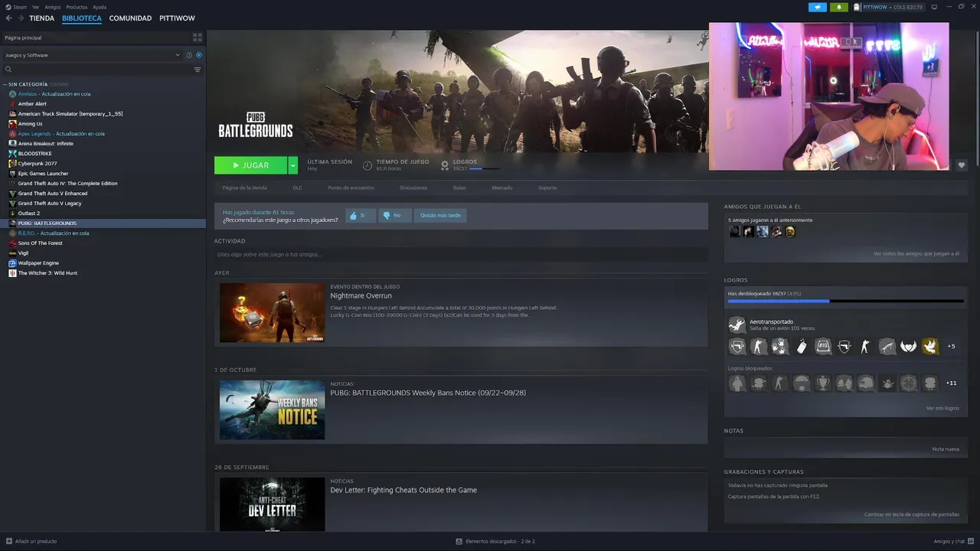Open the DLC tab
The image size is (980, 551).
coord(298,187)
